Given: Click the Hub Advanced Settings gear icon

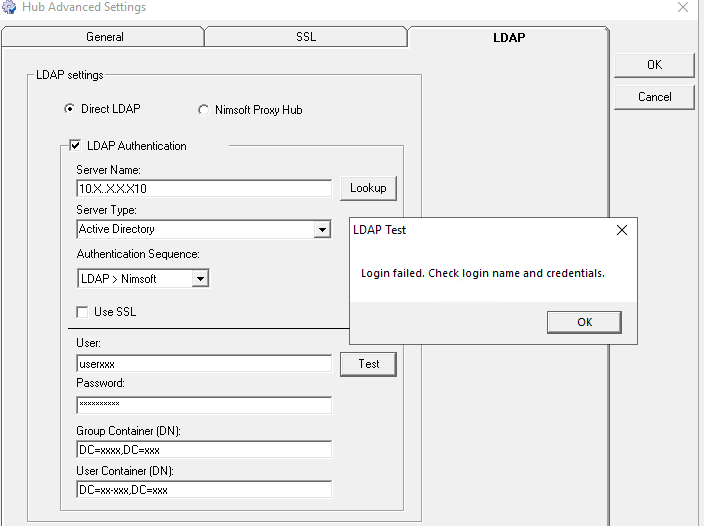Looking at the screenshot, I should (9, 7).
